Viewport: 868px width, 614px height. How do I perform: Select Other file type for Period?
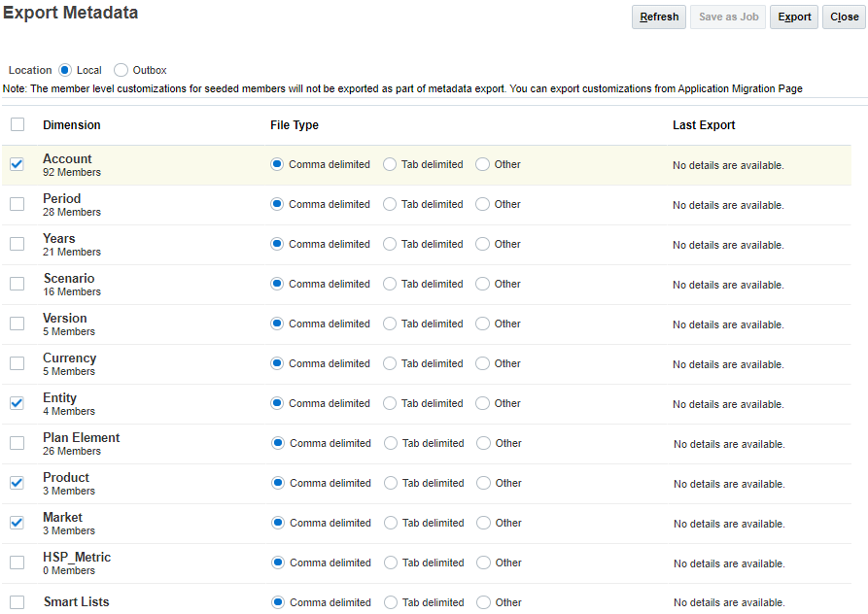pos(482,204)
